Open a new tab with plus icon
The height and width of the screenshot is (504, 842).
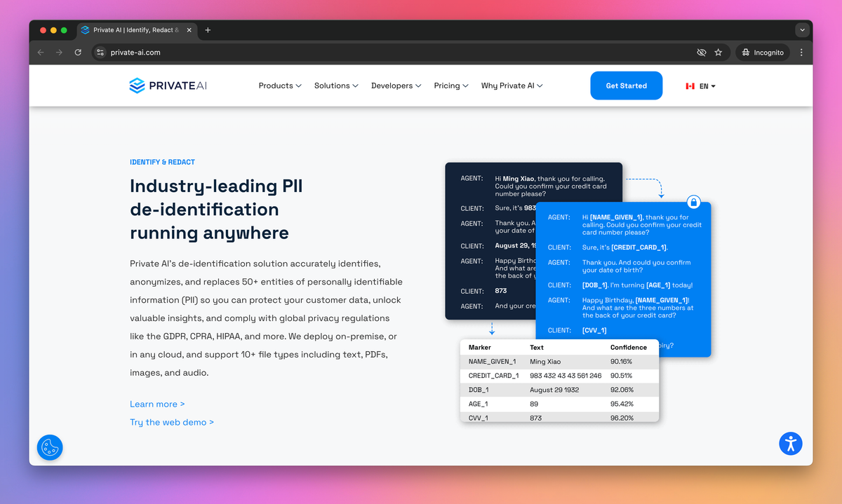pos(208,30)
